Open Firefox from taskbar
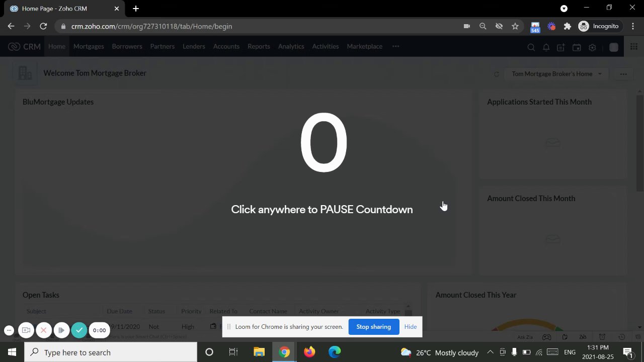This screenshot has height=362, width=644. click(x=309, y=352)
